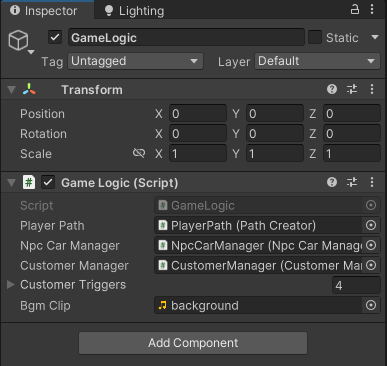The image size is (387, 366).
Task: Click the Npc Car Manager label
Action: pos(70,246)
